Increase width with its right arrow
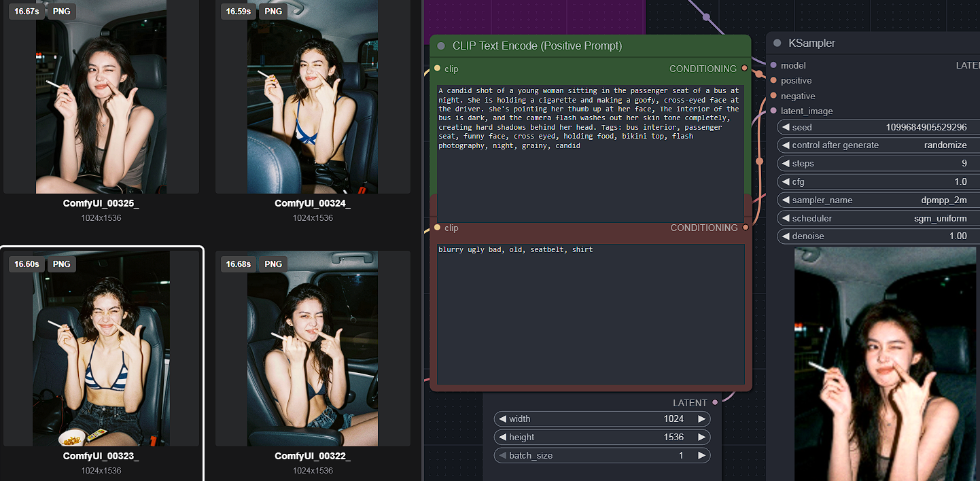This screenshot has height=481, width=980. [x=701, y=418]
